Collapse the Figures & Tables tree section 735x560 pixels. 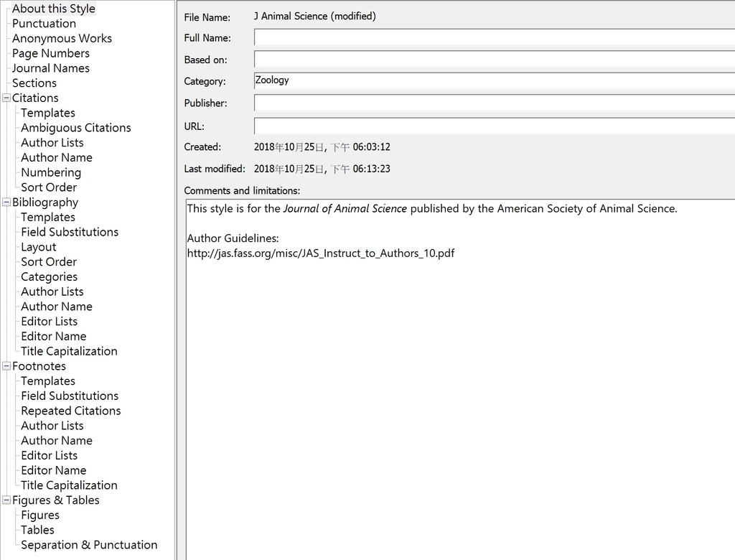[x=6, y=500]
